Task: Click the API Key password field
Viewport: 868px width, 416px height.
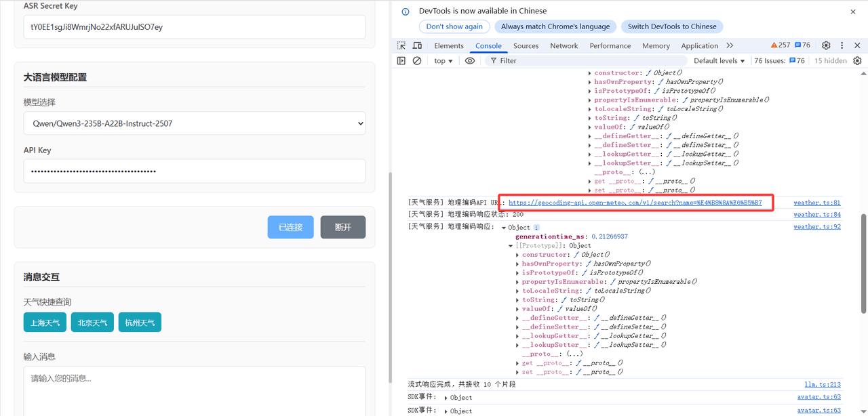Action: coord(195,171)
